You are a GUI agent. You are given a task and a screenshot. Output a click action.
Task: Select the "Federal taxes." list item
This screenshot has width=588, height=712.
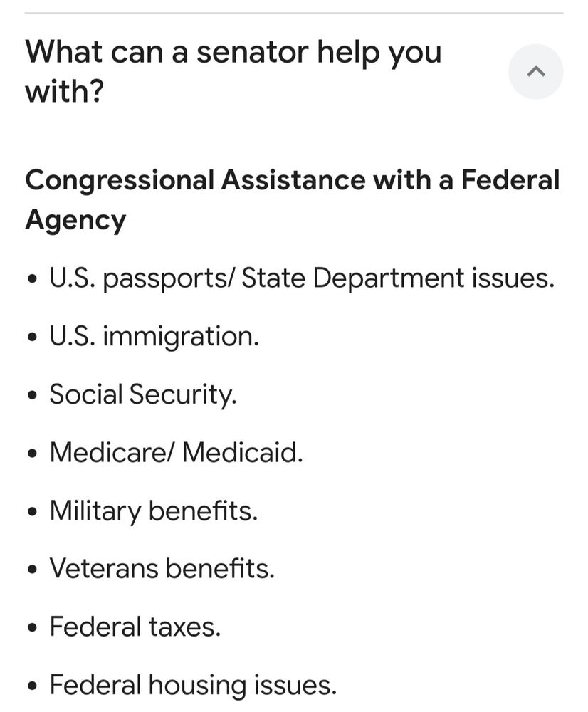135,627
